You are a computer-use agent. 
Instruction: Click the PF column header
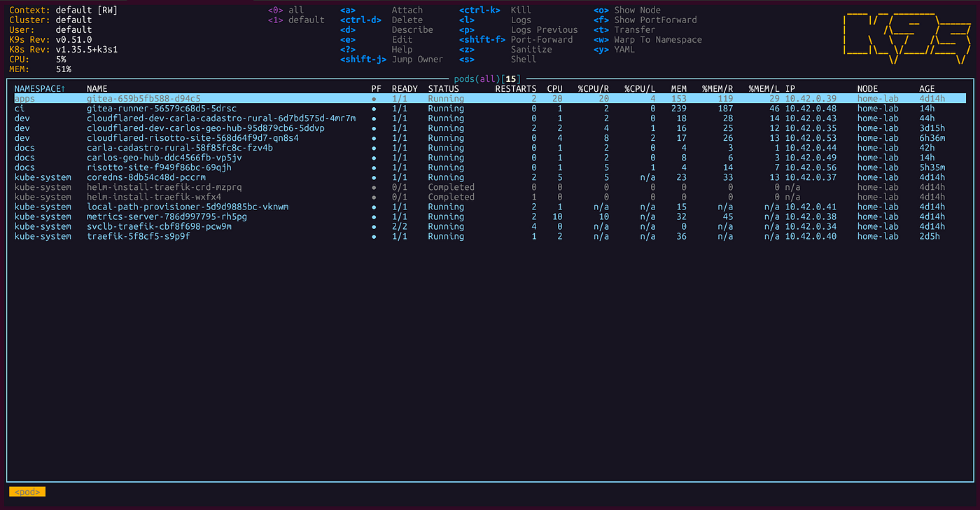[x=377, y=89]
